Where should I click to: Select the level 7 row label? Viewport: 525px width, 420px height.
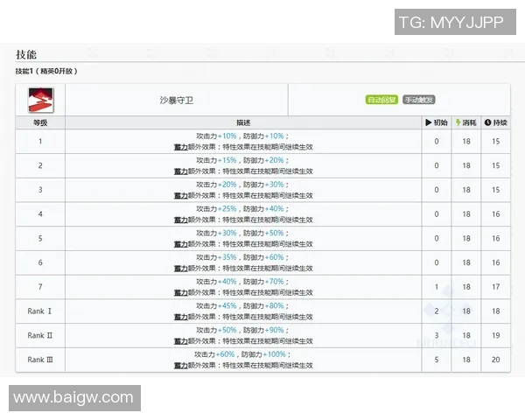39,287
